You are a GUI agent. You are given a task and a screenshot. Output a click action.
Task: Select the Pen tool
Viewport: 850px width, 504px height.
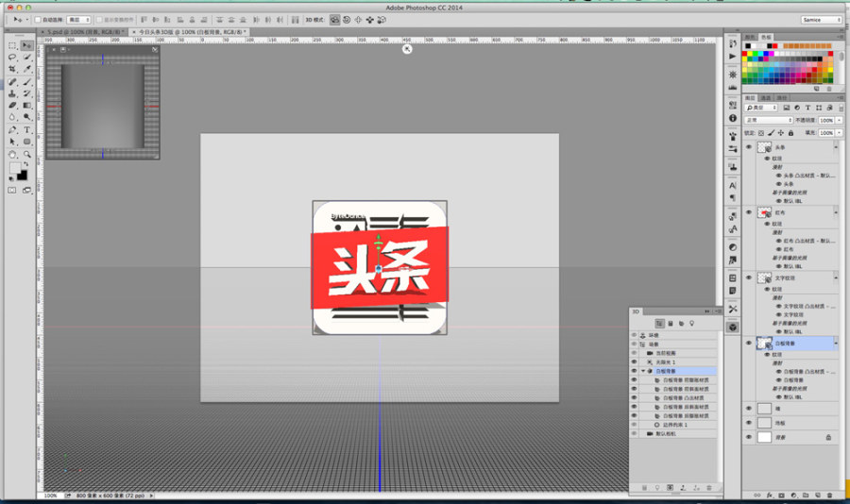point(12,130)
